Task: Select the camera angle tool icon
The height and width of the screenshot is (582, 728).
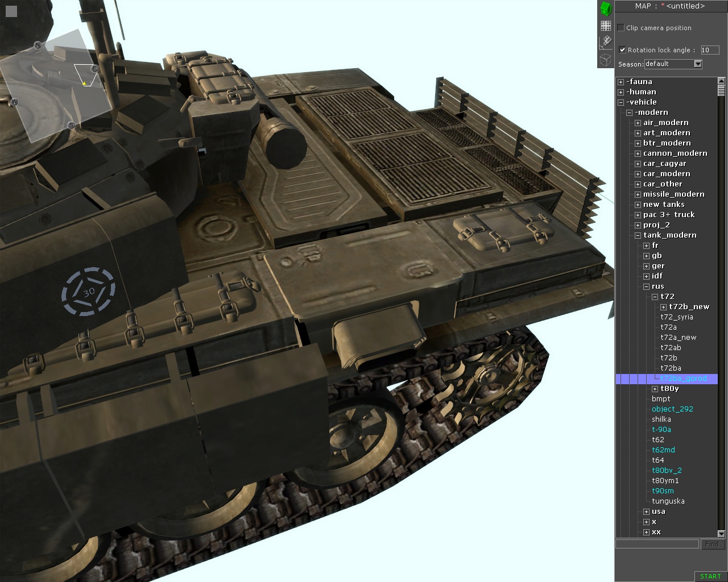Action: click(x=606, y=42)
